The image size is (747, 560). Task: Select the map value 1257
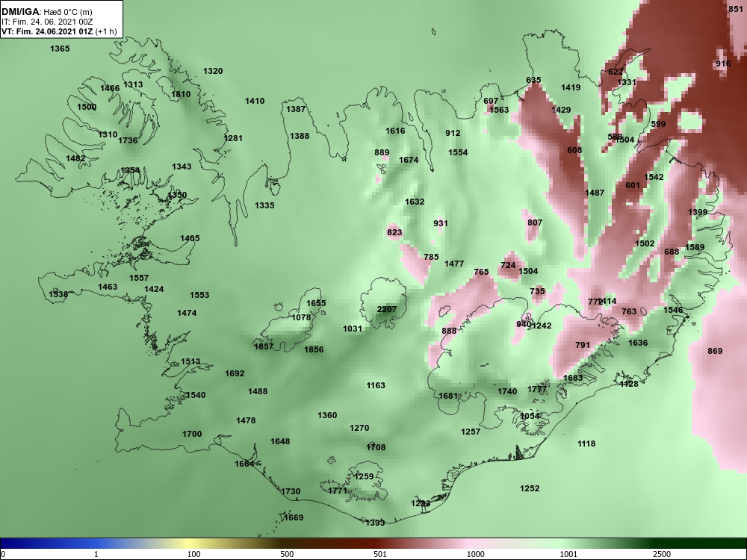pyautogui.click(x=471, y=432)
